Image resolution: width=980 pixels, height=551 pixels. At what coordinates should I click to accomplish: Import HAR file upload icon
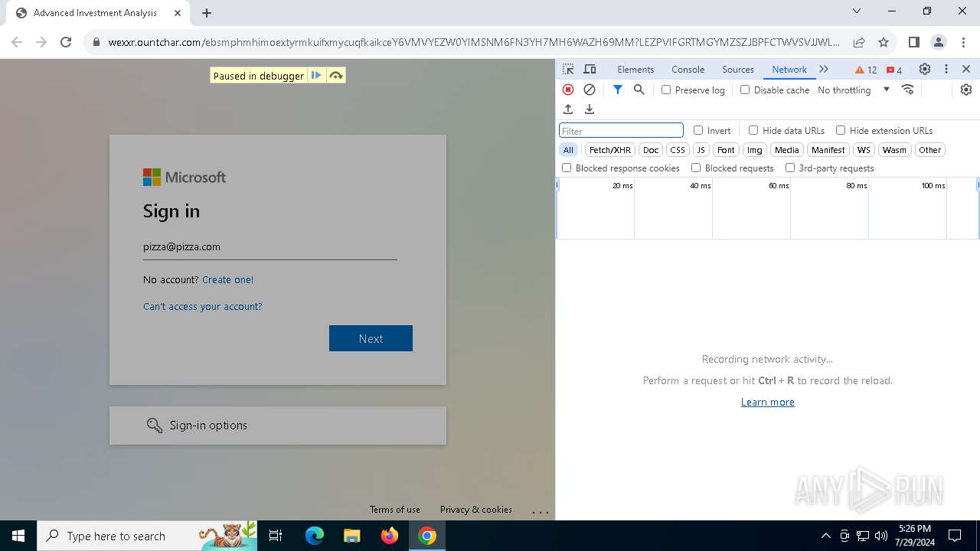pyautogui.click(x=568, y=109)
